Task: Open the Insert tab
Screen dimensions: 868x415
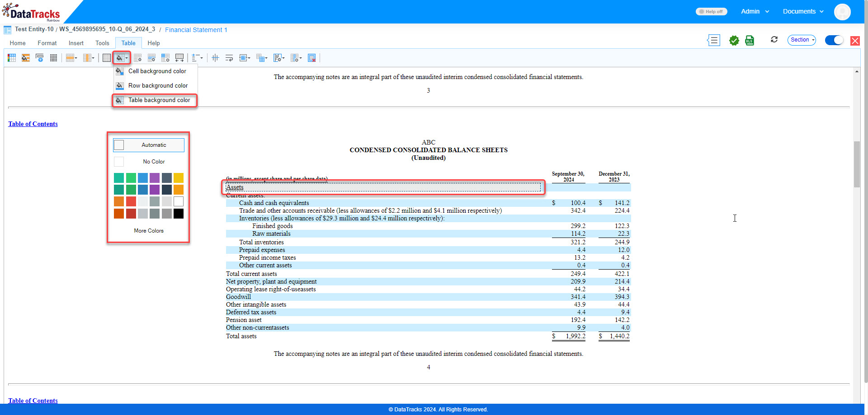Action: pyautogui.click(x=76, y=43)
